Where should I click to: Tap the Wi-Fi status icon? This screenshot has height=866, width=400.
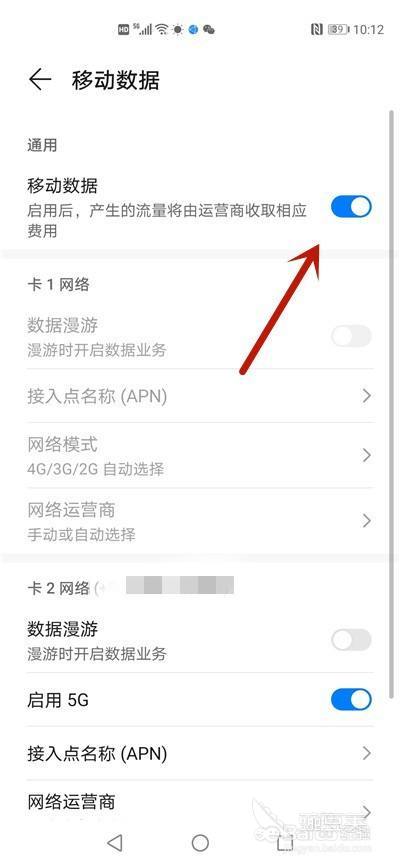pos(162,29)
